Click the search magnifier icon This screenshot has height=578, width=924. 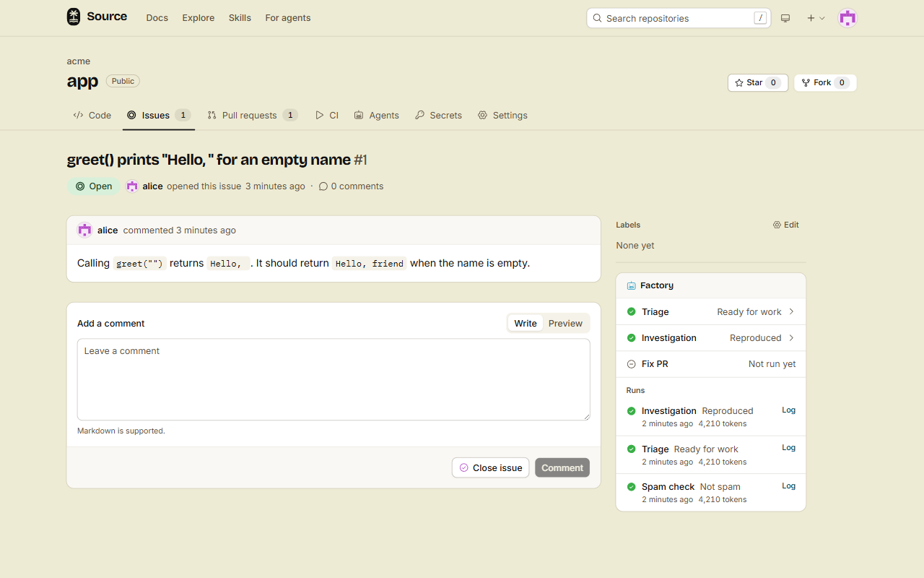[597, 18]
